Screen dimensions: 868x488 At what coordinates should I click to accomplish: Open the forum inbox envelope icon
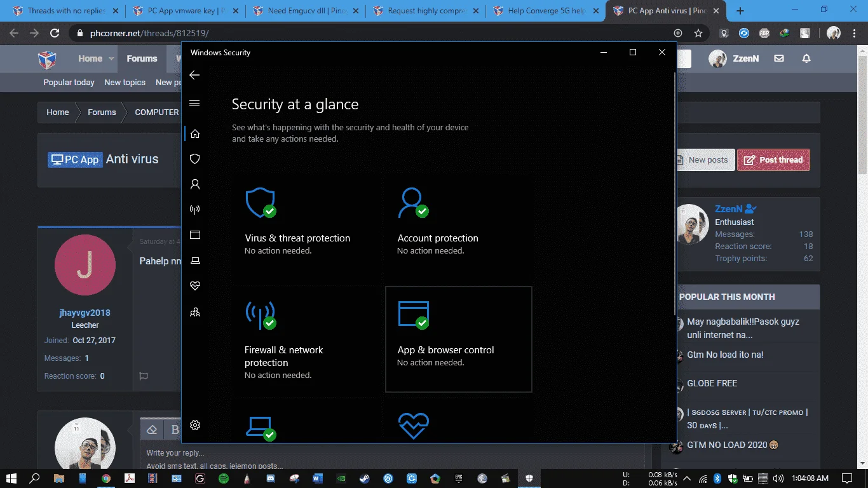coord(779,58)
